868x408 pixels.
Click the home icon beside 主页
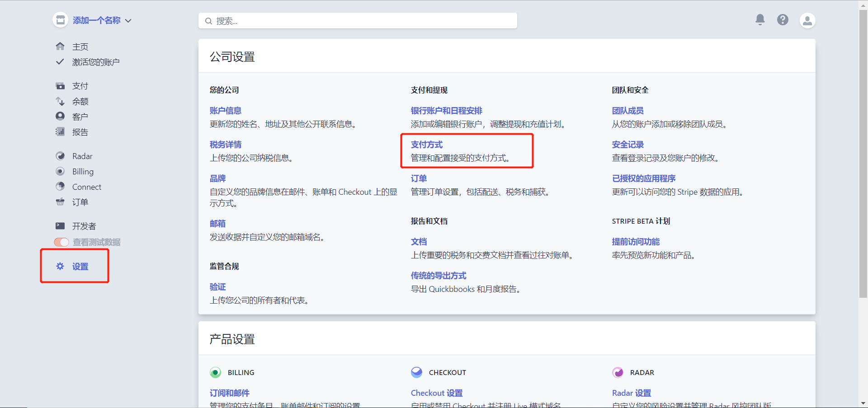tap(60, 46)
